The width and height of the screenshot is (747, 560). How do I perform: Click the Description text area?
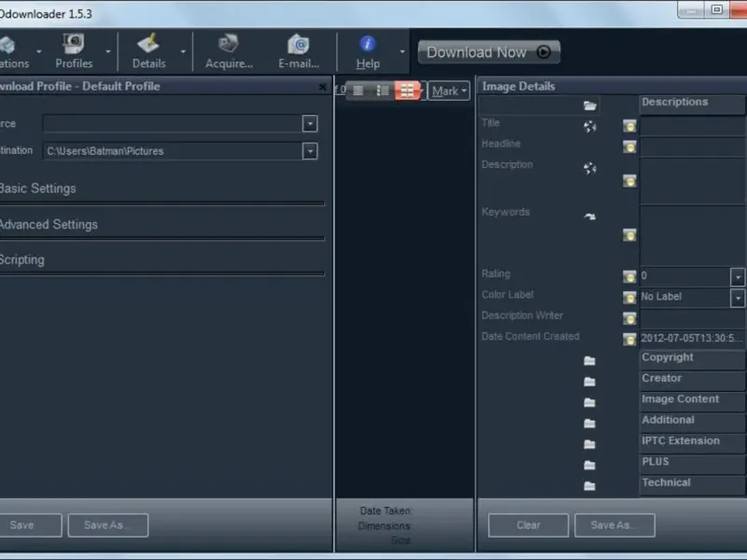[693, 181]
